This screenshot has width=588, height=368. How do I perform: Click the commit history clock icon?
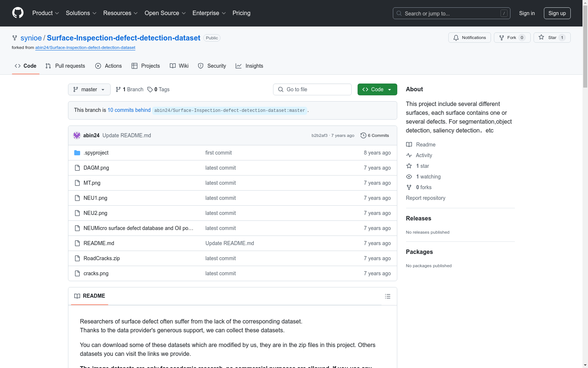pos(363,135)
